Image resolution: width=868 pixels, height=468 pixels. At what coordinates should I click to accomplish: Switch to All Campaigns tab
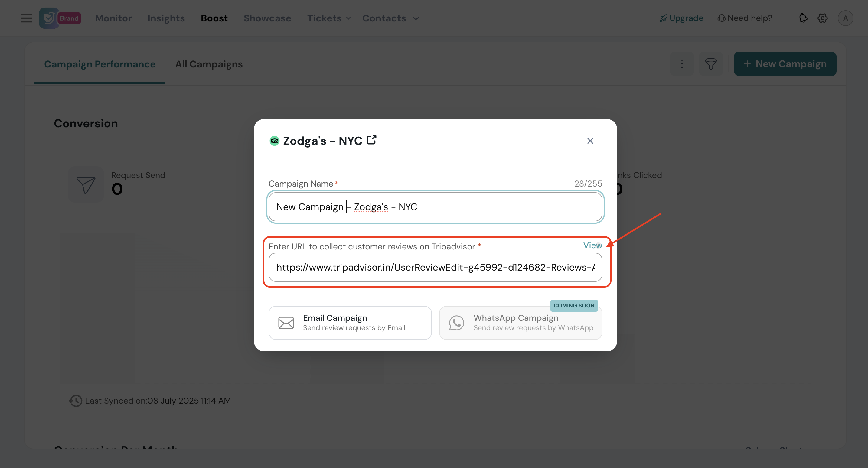pyautogui.click(x=209, y=64)
